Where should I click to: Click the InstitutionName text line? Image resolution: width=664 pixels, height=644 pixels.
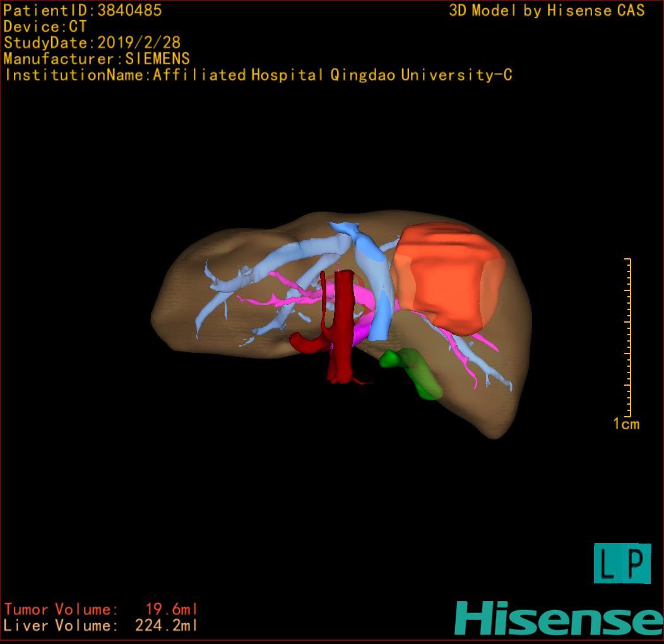pos(258,75)
